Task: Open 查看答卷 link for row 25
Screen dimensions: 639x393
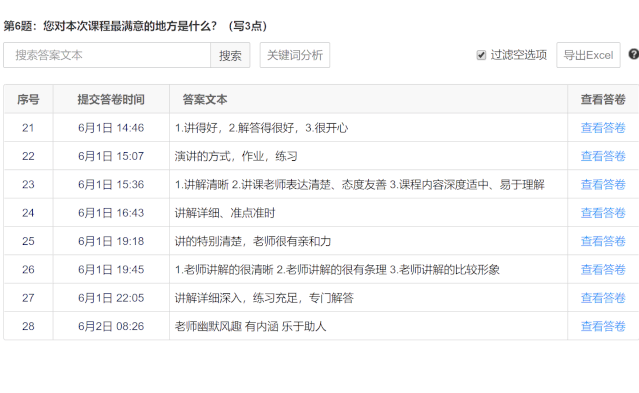Action: (x=603, y=241)
